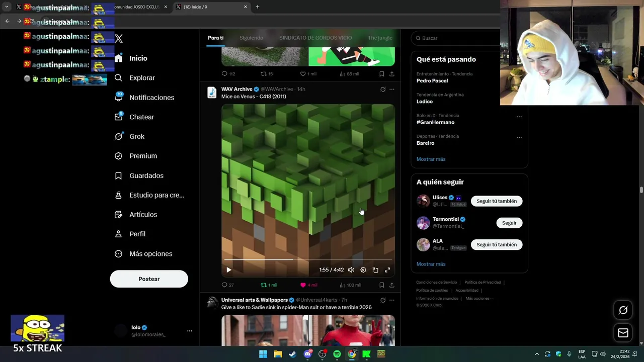Open Discord from taskbar
Viewport: 644px width, 362px height.
pyautogui.click(x=307, y=354)
